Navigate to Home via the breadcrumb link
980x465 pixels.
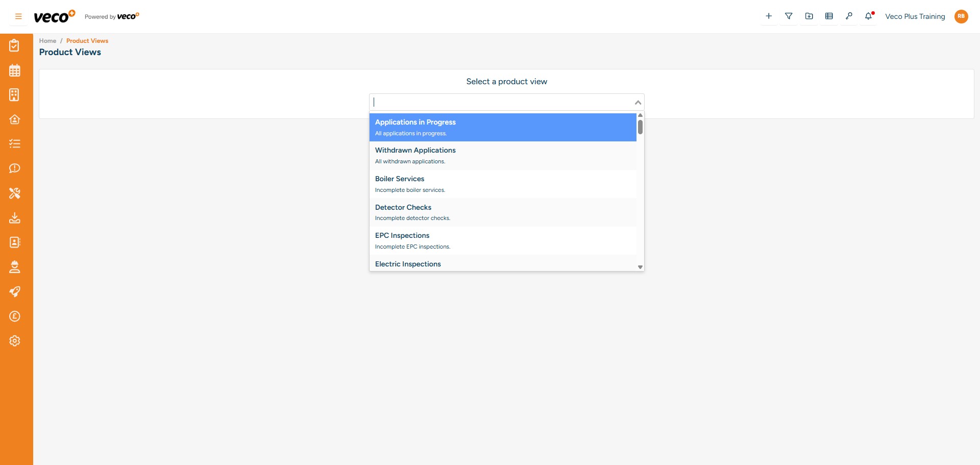[x=47, y=40]
